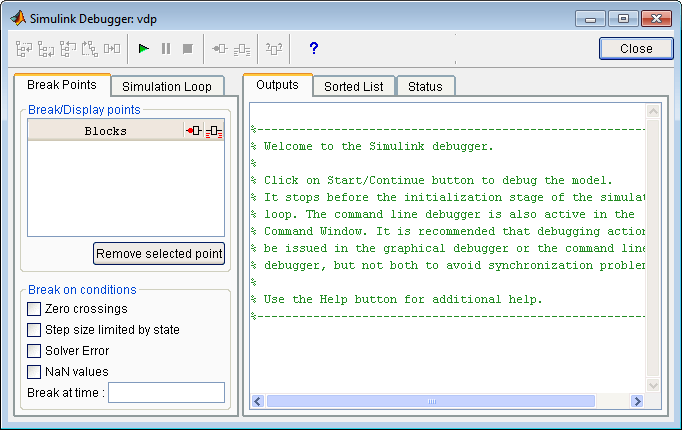Click the Step Over toolbar icon
The height and width of the screenshot is (430, 682).
tap(46, 49)
